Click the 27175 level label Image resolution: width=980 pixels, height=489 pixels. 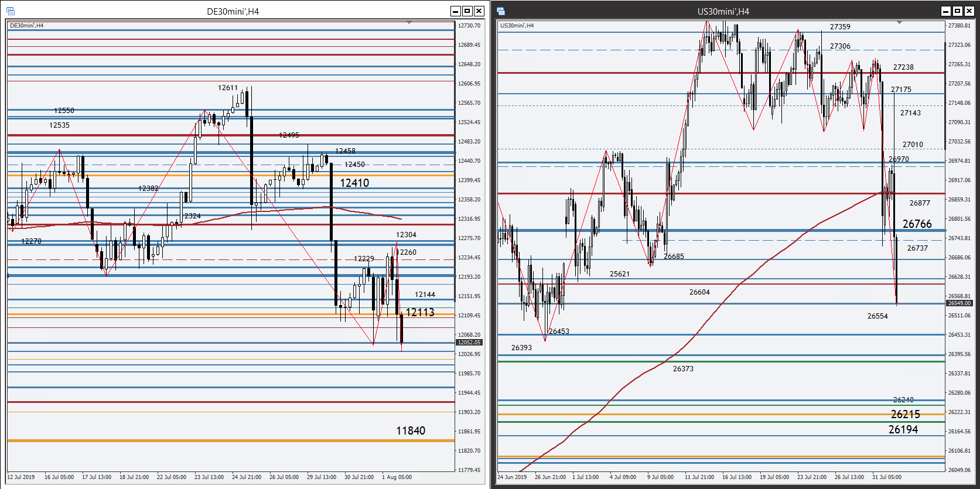[x=901, y=90]
